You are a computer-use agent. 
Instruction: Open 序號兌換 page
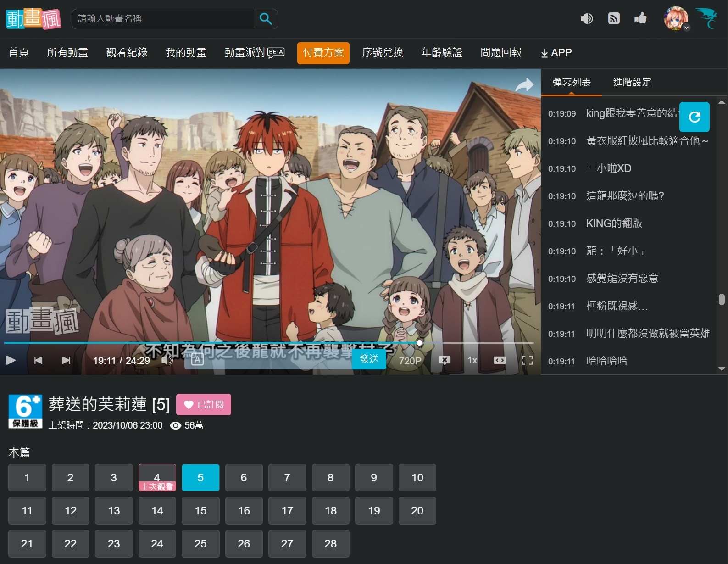click(x=383, y=53)
